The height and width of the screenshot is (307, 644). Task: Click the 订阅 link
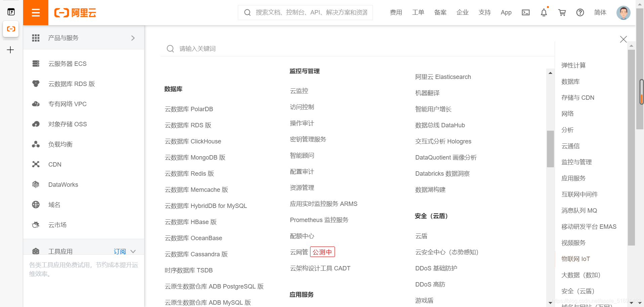[120, 251]
